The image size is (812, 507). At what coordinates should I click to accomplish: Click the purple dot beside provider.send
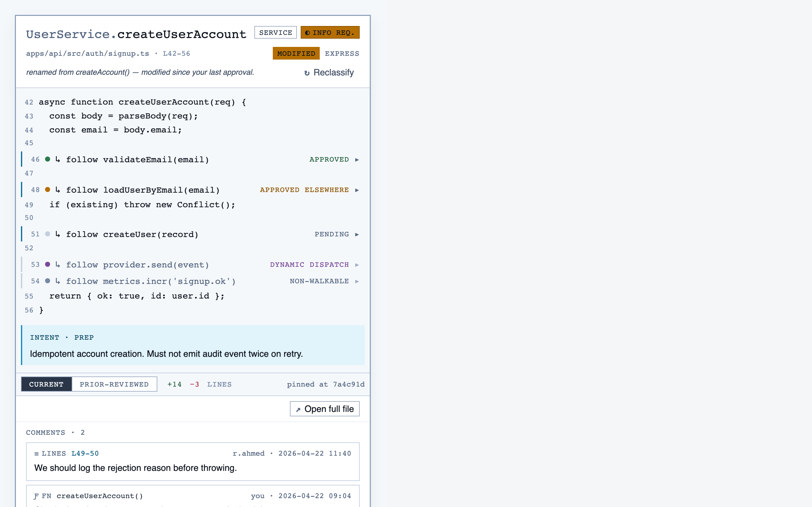coord(48,265)
